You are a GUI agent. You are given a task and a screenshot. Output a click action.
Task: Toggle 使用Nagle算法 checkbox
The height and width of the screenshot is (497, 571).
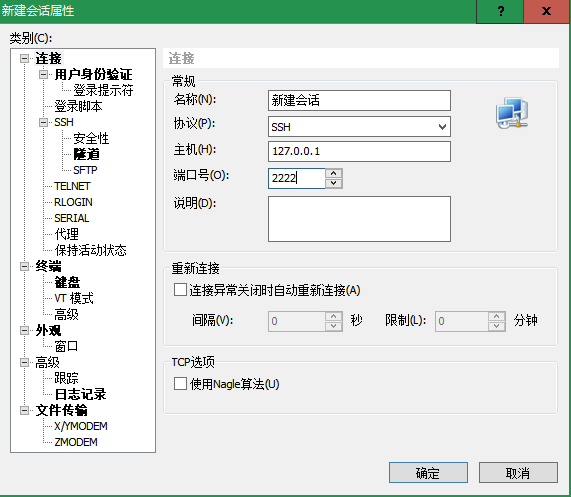coord(180,383)
